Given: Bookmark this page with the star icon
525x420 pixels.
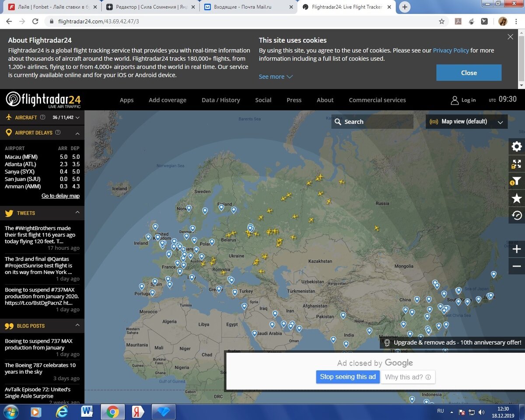Looking at the screenshot, I should pos(442,21).
